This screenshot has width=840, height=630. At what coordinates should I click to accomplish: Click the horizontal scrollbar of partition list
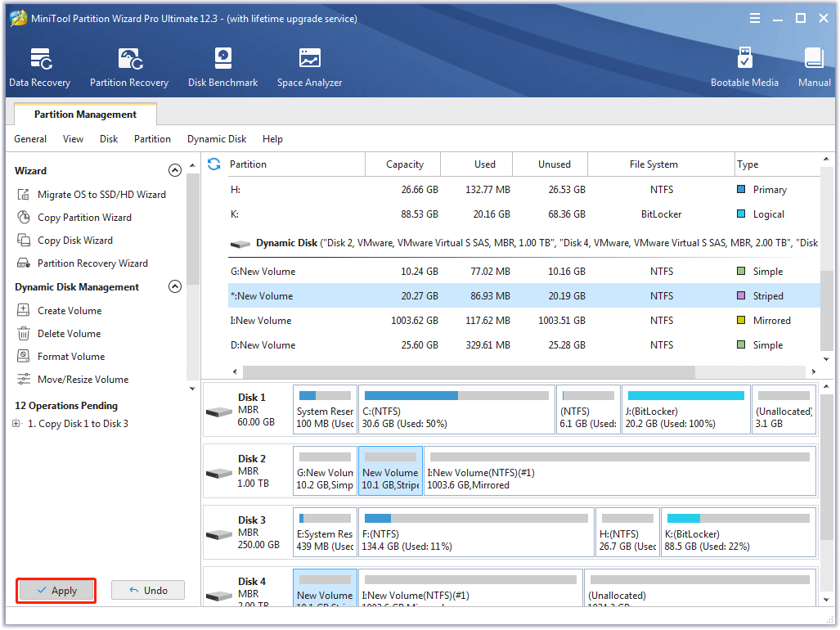pos(469,371)
